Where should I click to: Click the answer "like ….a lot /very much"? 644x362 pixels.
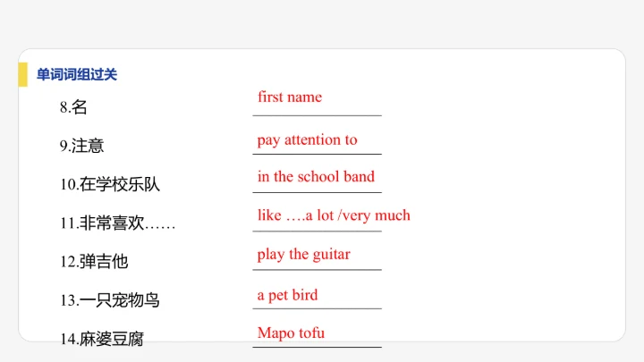tap(334, 215)
